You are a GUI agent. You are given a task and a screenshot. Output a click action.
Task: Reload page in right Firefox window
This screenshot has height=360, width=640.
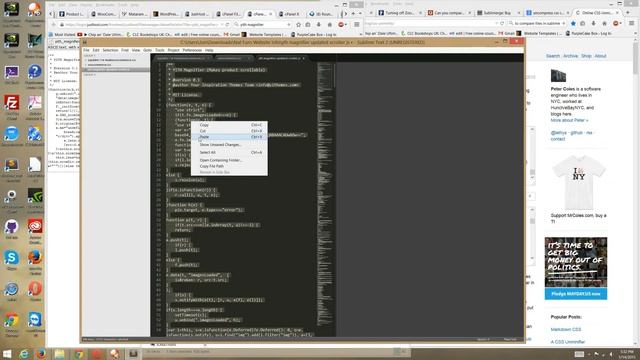(502, 24)
